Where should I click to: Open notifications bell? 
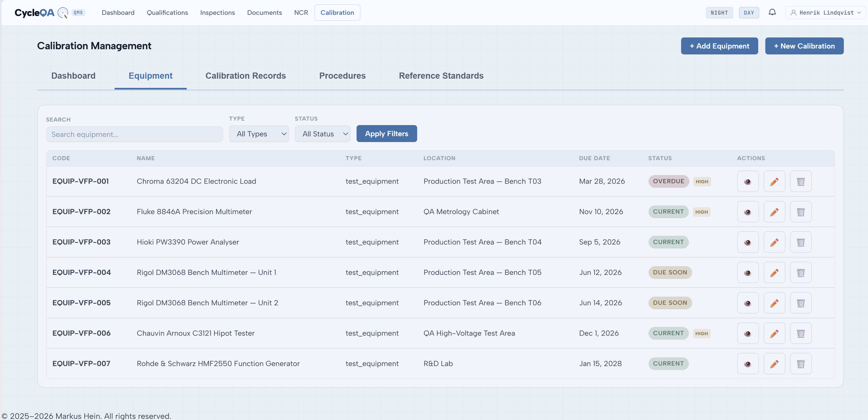tap(772, 12)
